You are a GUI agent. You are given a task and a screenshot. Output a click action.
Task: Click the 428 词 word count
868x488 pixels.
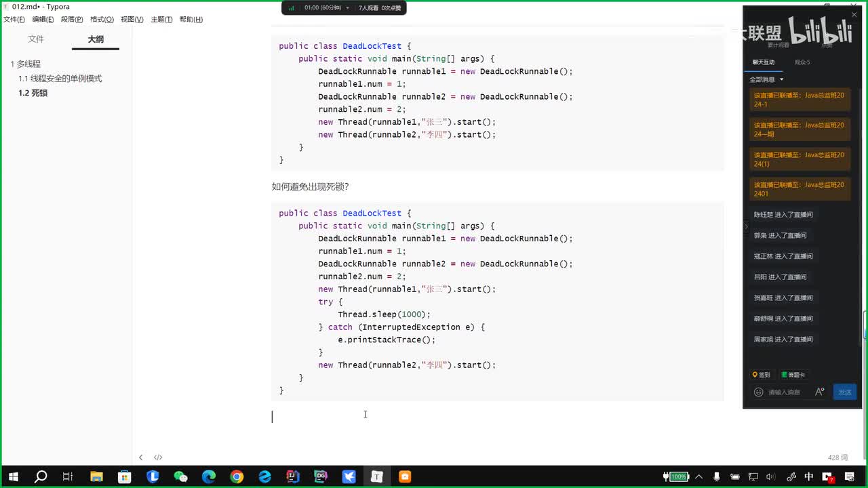[x=838, y=458]
